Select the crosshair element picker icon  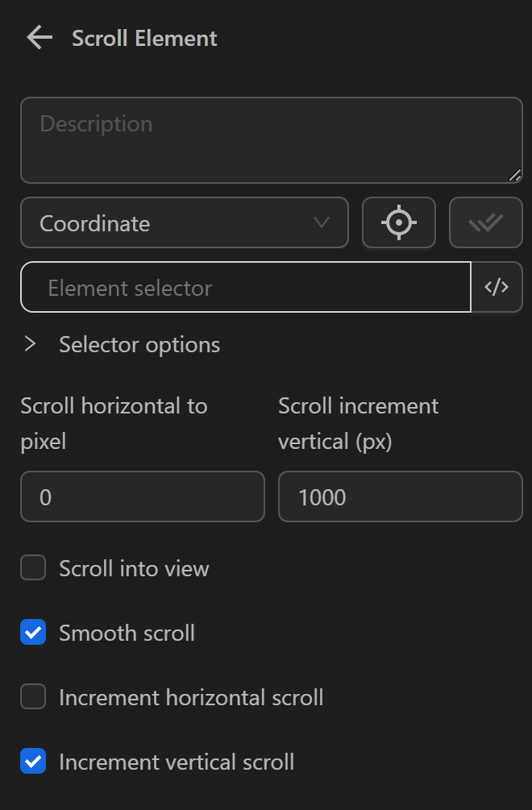(398, 222)
